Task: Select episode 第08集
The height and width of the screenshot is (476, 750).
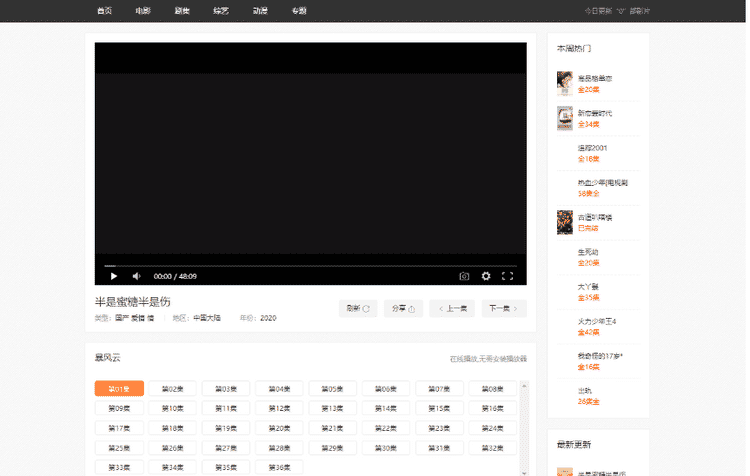Action: click(x=490, y=388)
